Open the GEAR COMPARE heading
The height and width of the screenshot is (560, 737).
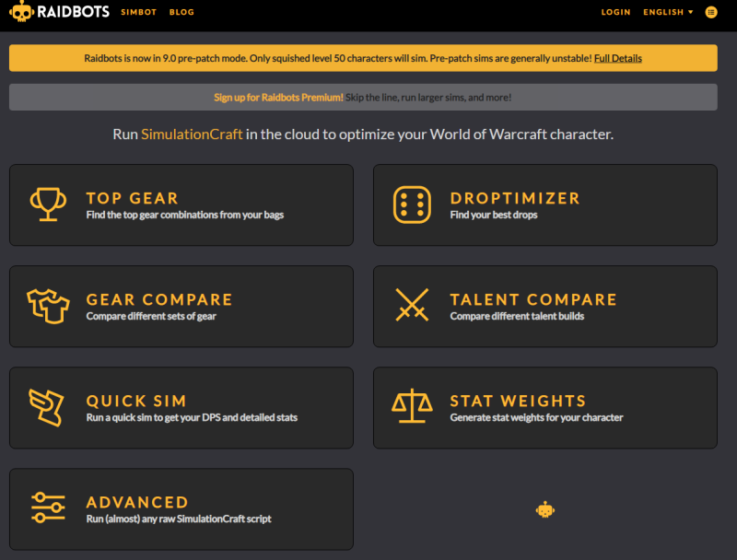158,299
